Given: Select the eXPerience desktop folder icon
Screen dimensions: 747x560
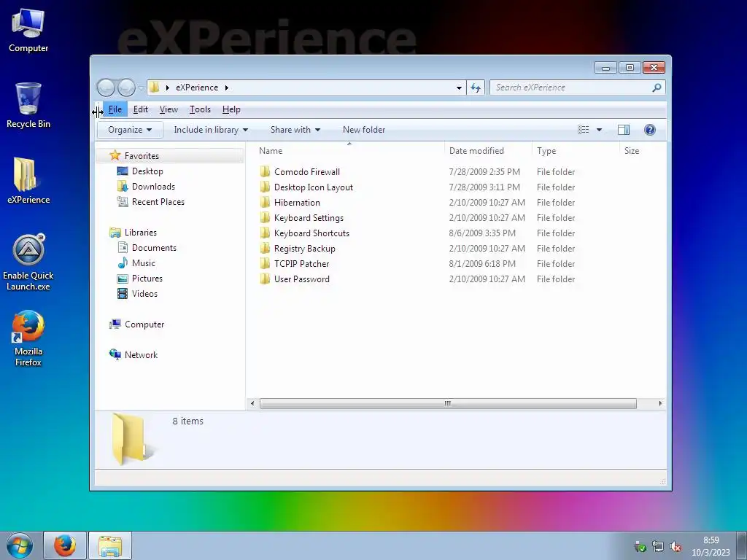Looking at the screenshot, I should [x=28, y=181].
